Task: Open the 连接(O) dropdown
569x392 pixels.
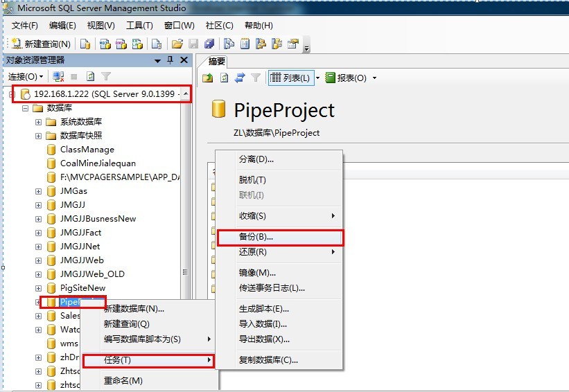Action: click(26, 76)
